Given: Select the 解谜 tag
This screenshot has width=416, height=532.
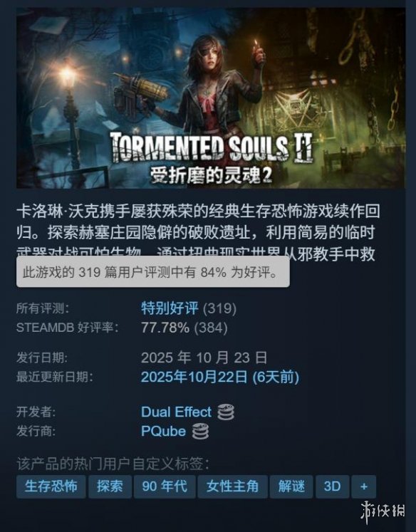Looking at the screenshot, I should click(x=291, y=486).
